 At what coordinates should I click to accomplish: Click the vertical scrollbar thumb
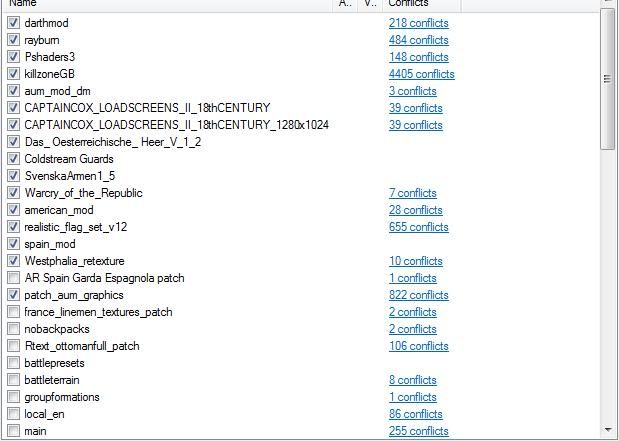(x=609, y=80)
